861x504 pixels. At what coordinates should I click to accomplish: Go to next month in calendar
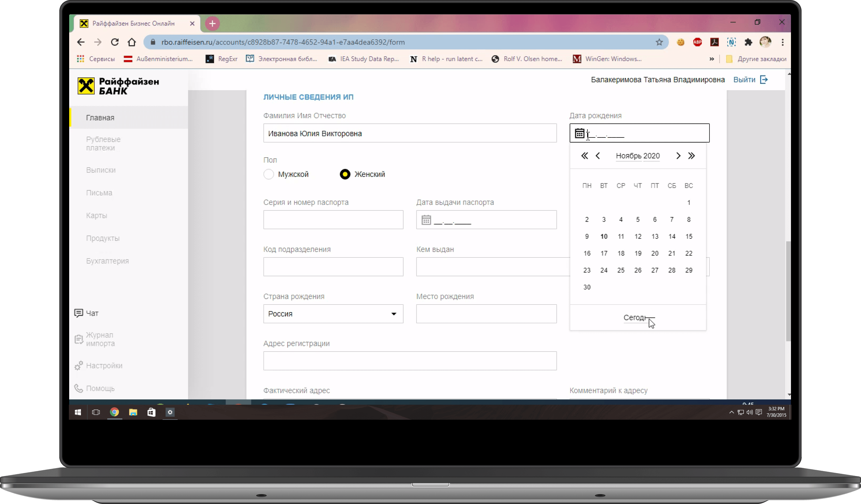(x=678, y=156)
